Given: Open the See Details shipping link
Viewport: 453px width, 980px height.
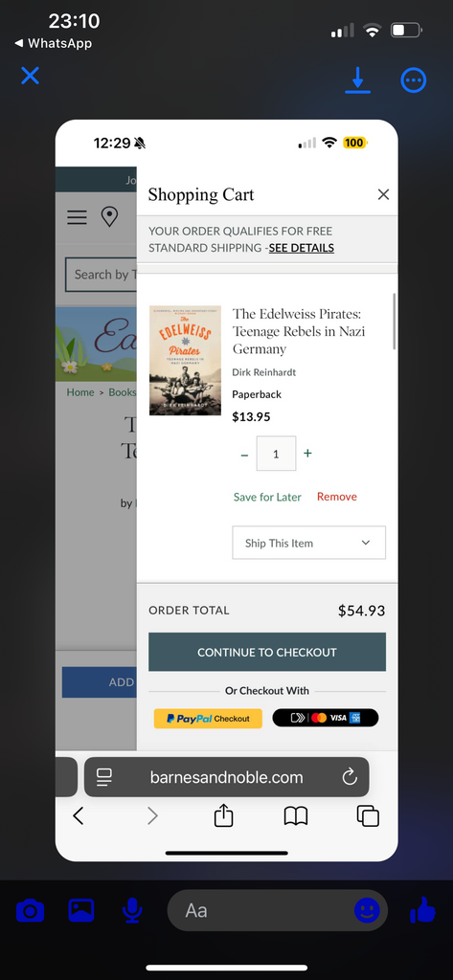Looking at the screenshot, I should click(302, 248).
